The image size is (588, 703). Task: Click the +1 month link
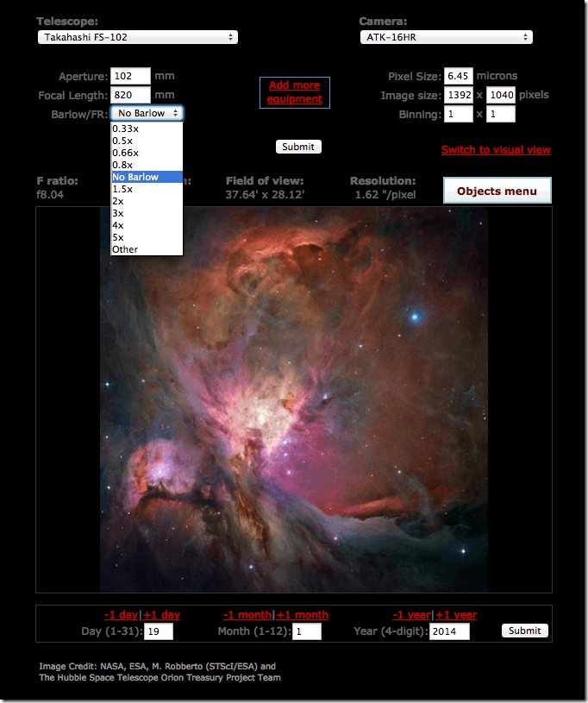[303, 615]
